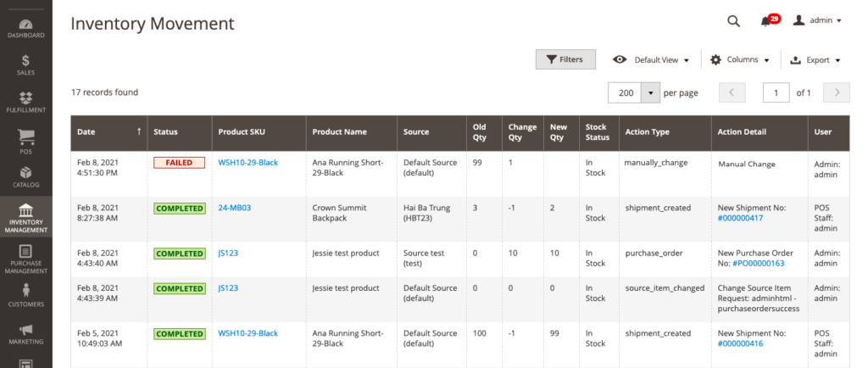
Task: Open the 24-MB03 product SKU link
Action: [234, 208]
